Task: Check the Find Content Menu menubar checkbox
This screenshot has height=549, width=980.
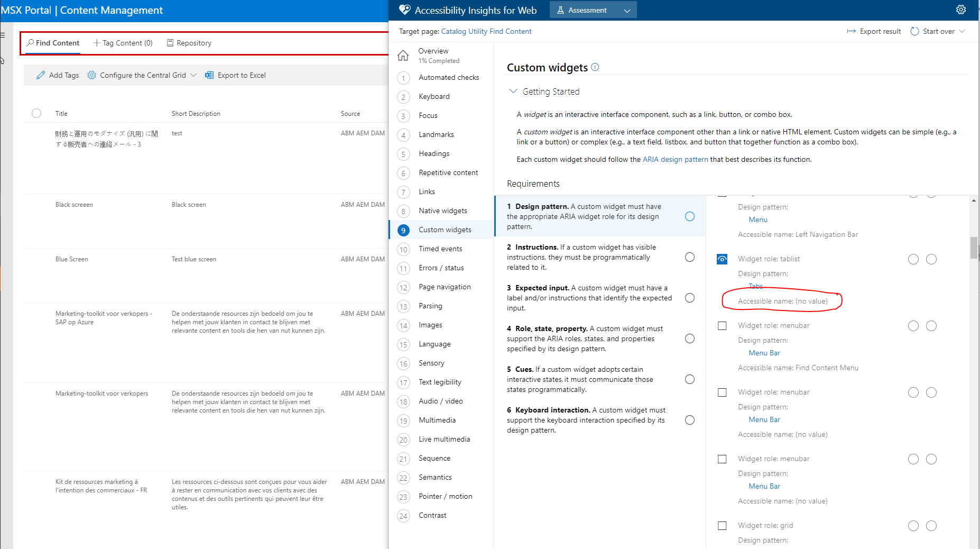Action: [x=722, y=326]
